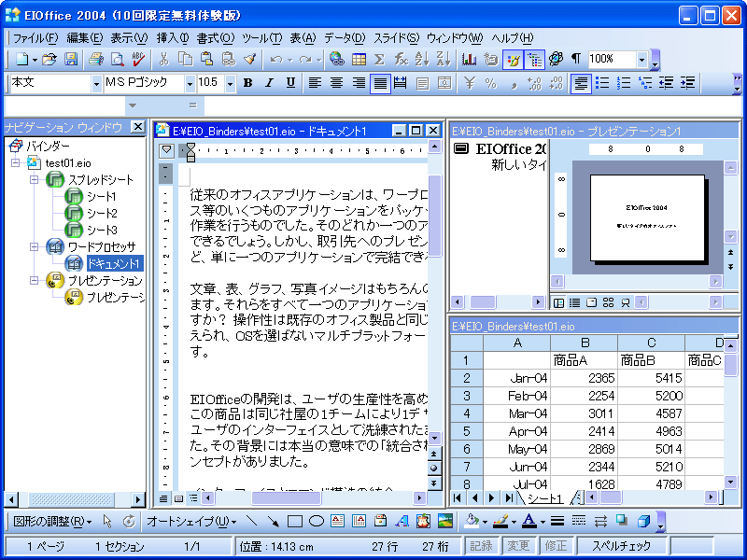The image size is (747, 560).
Task: Open the style dropdown showing 本文
Action: coord(97,84)
